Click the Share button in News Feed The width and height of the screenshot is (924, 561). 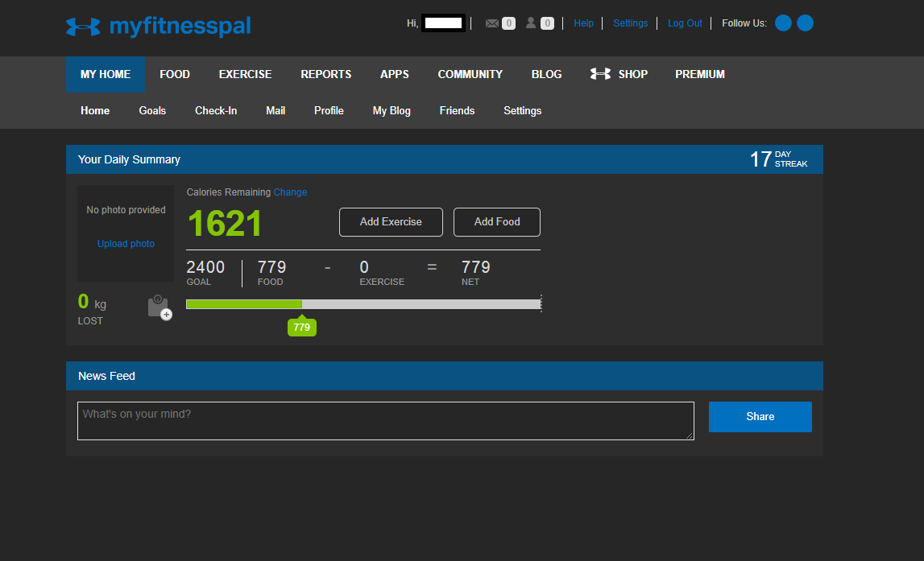[x=760, y=417]
